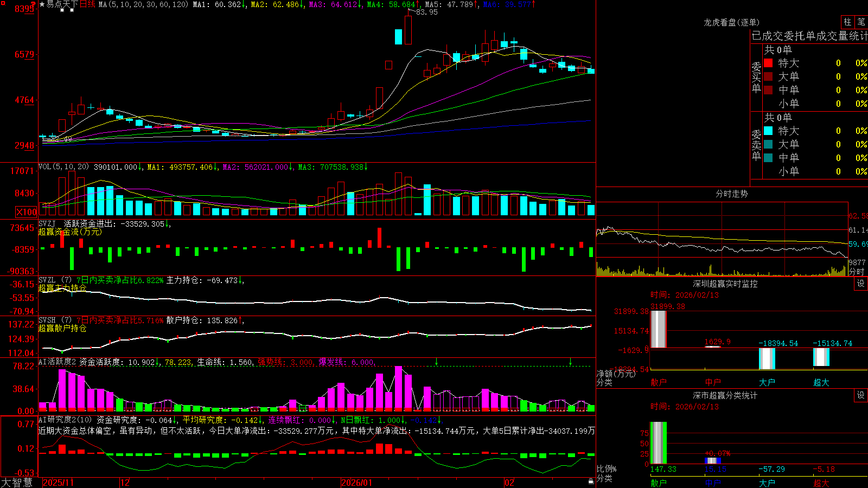This screenshot has width=868, height=488.
Task: Click the small lock icon on time axis
Action: 591,481
